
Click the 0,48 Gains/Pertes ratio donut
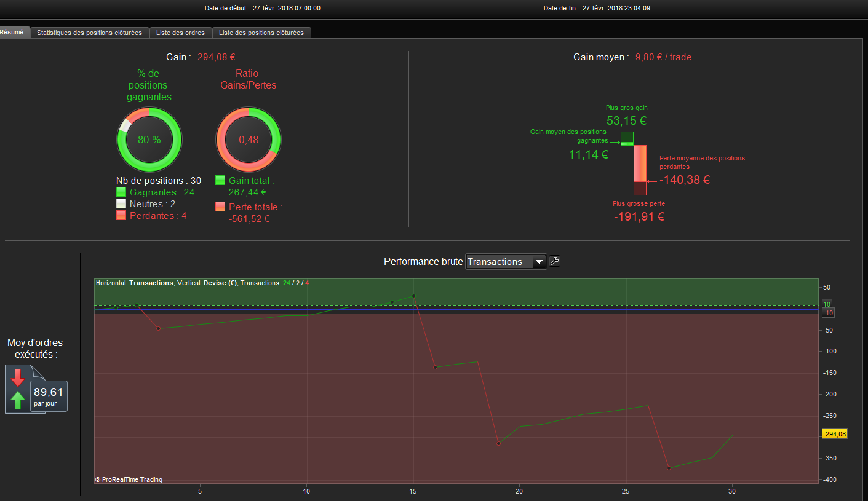point(249,140)
